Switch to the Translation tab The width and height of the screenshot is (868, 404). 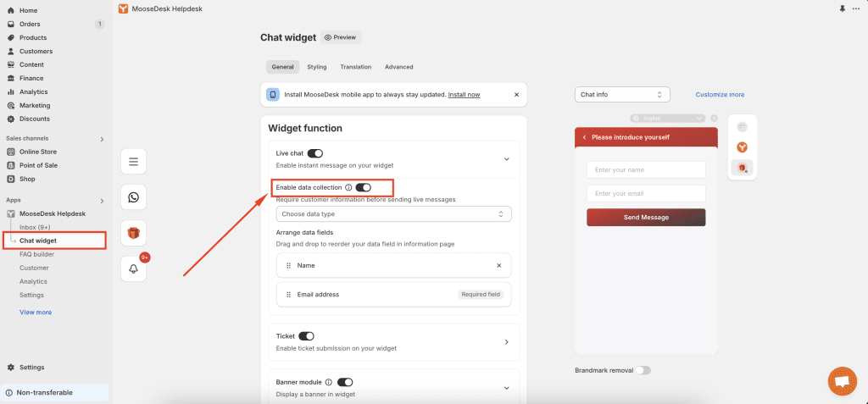(355, 67)
